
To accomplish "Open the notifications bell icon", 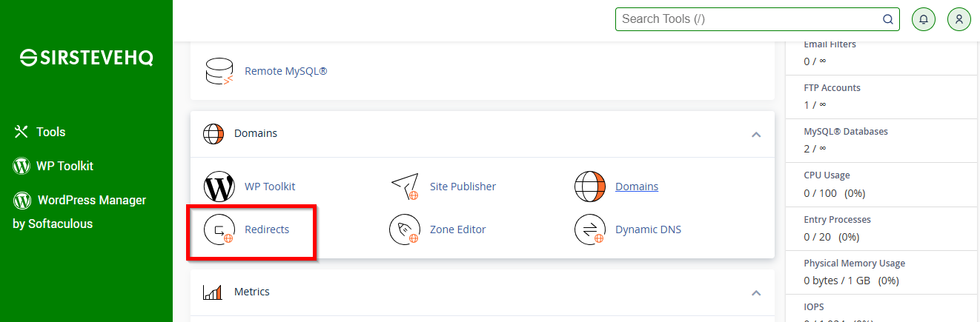I will coord(923,19).
